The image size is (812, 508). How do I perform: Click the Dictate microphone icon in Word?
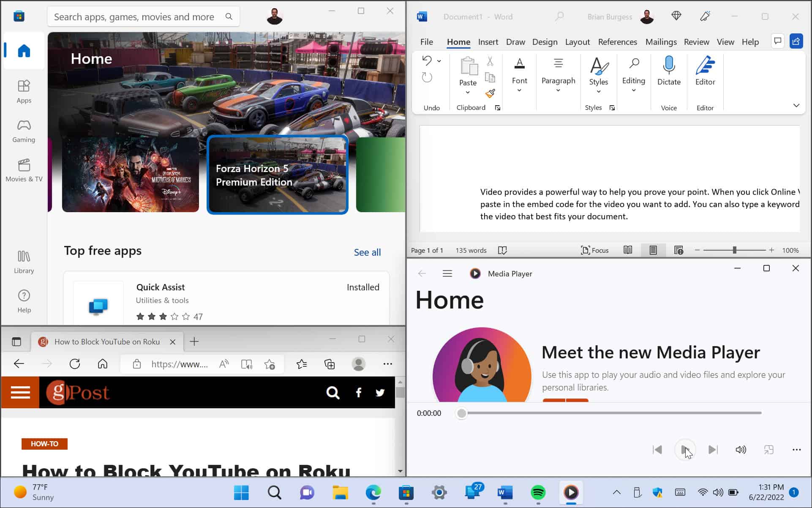(x=669, y=66)
